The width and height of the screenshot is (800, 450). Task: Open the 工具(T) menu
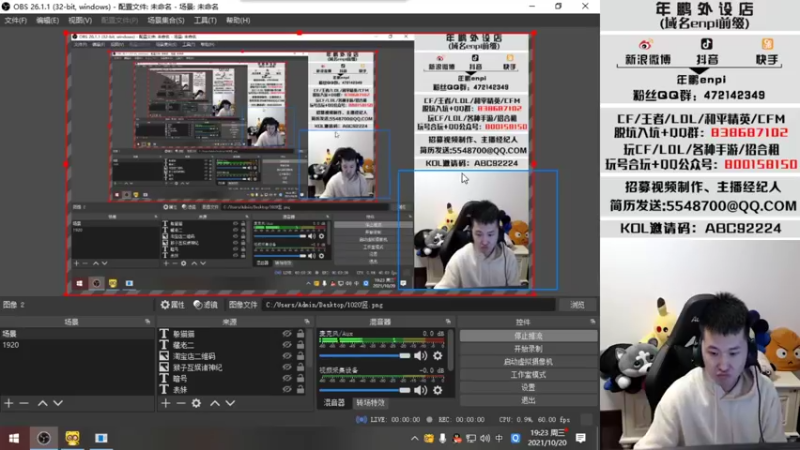click(205, 20)
